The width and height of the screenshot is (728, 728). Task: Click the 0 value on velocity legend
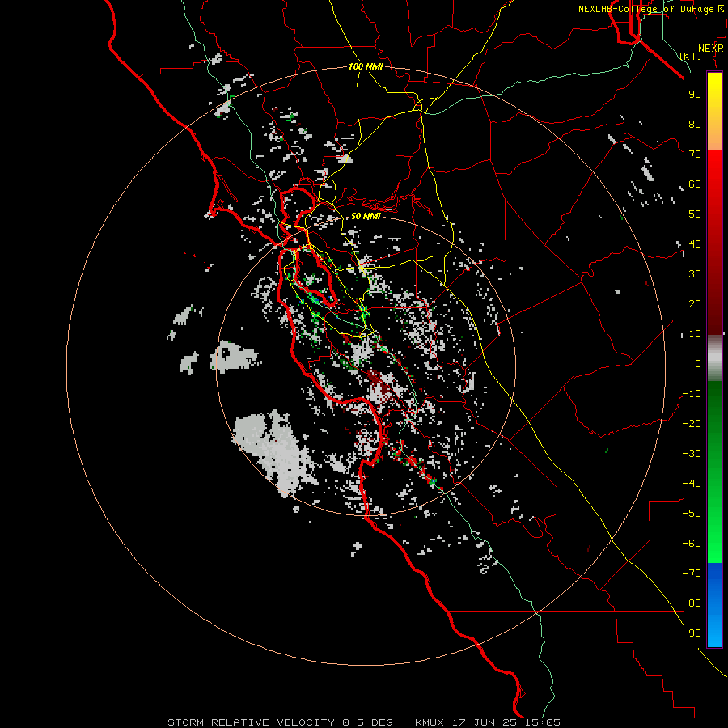coord(698,363)
